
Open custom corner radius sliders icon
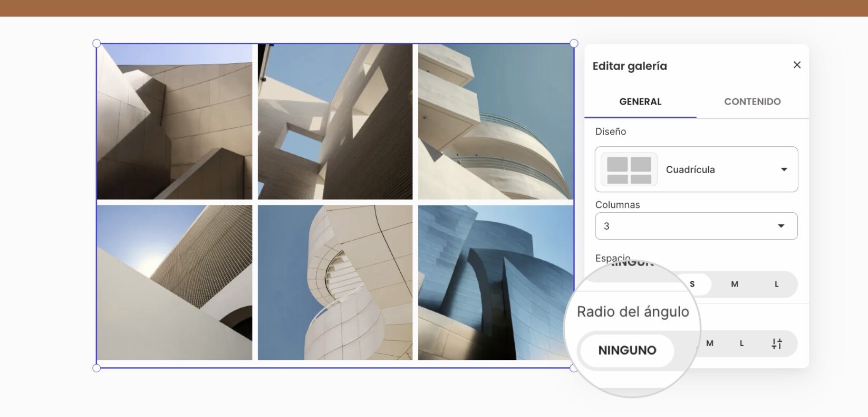777,344
